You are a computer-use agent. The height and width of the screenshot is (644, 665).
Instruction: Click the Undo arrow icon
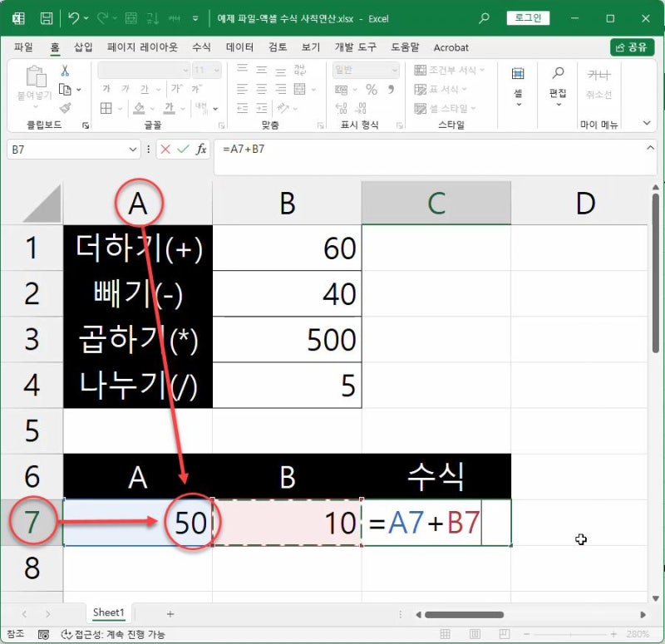coord(73,18)
